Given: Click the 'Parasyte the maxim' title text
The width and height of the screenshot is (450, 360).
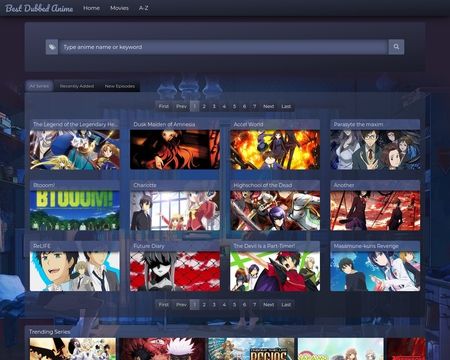Looking at the screenshot, I should coord(358,124).
